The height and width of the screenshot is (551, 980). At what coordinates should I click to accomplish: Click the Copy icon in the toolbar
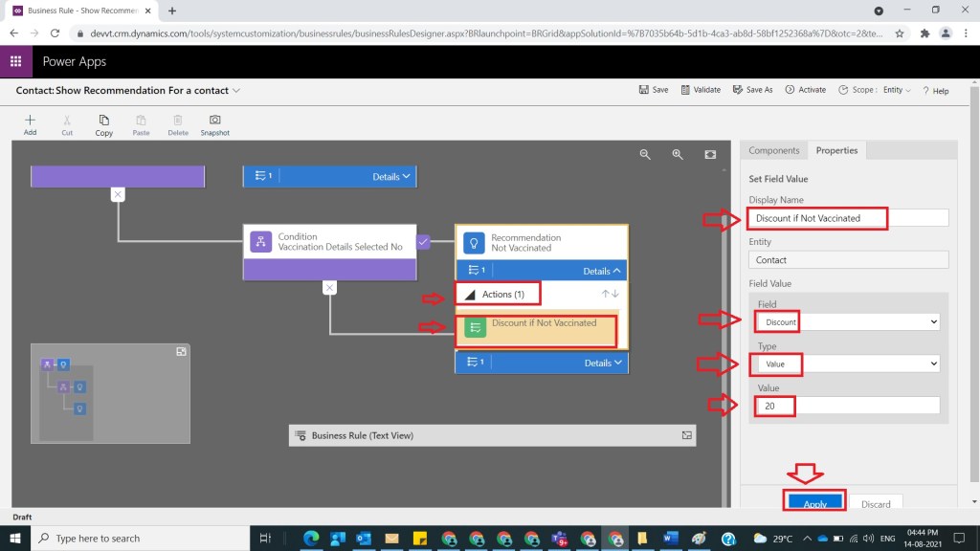(x=103, y=124)
